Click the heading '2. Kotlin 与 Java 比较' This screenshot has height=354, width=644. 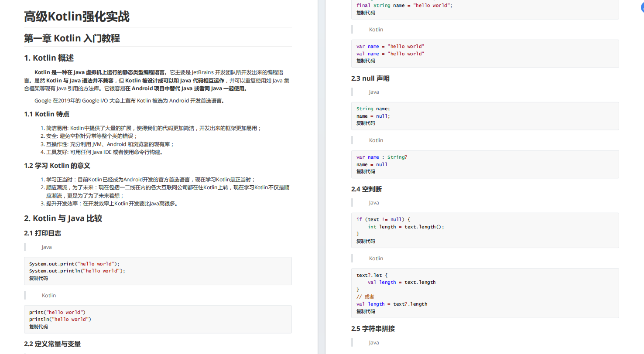(63, 218)
